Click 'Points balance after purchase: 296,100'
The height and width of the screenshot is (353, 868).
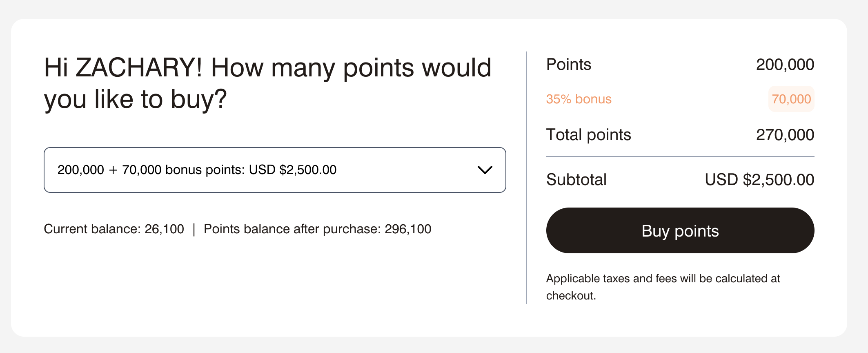coord(317,229)
